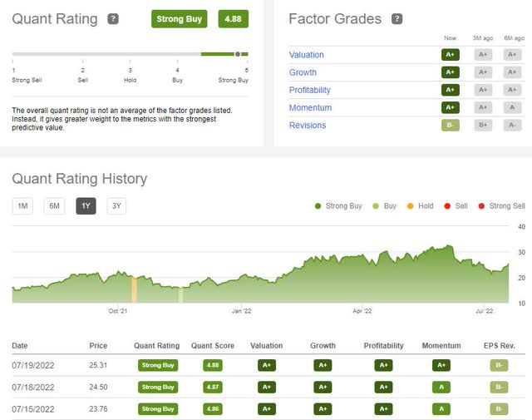Click EPS Rev. B- badge in 07/19/2022 row
Image resolution: width=532 pixels, height=420 pixels.
point(499,365)
